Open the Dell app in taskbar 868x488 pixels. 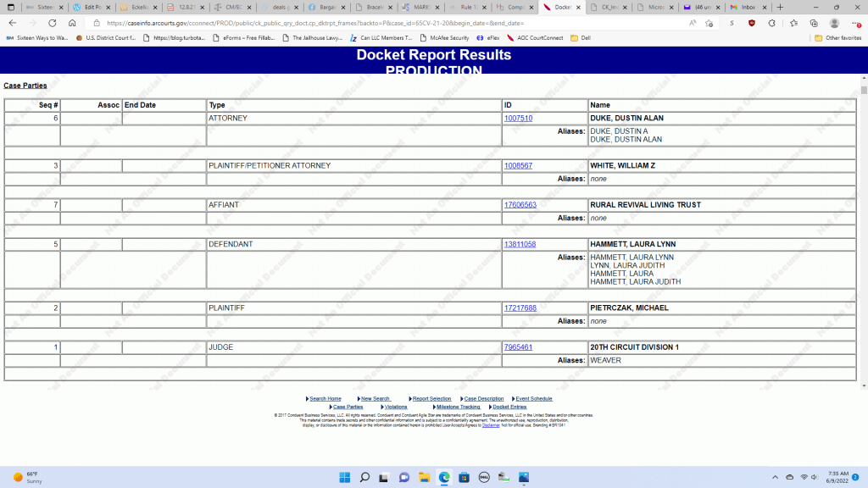click(484, 477)
